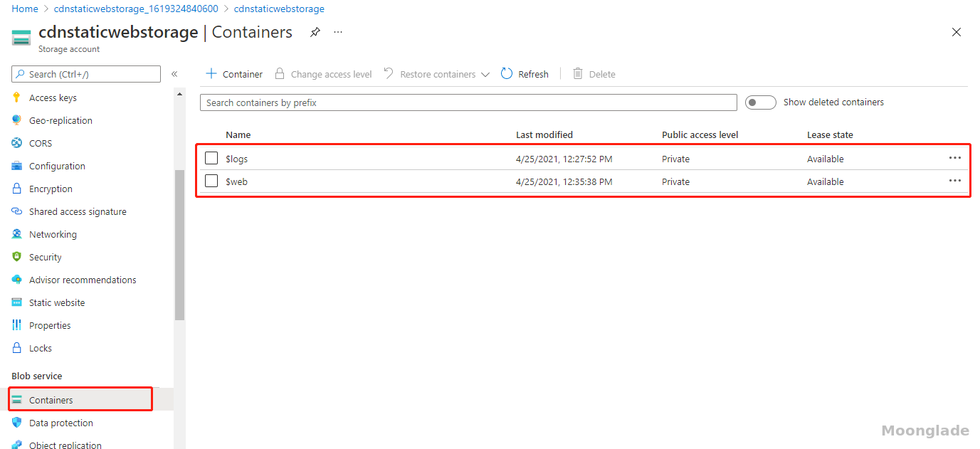Click the circular Refresh arrow icon
Screen dimensions: 980x449
coord(507,73)
